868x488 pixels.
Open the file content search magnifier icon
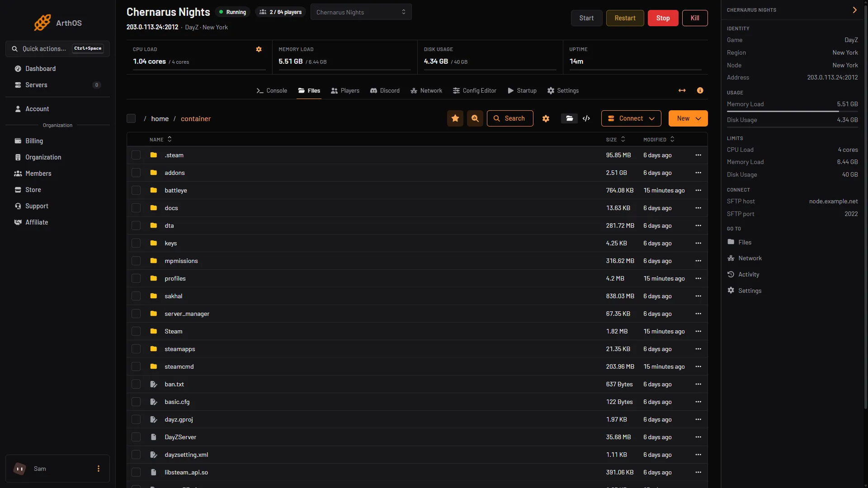(475, 118)
